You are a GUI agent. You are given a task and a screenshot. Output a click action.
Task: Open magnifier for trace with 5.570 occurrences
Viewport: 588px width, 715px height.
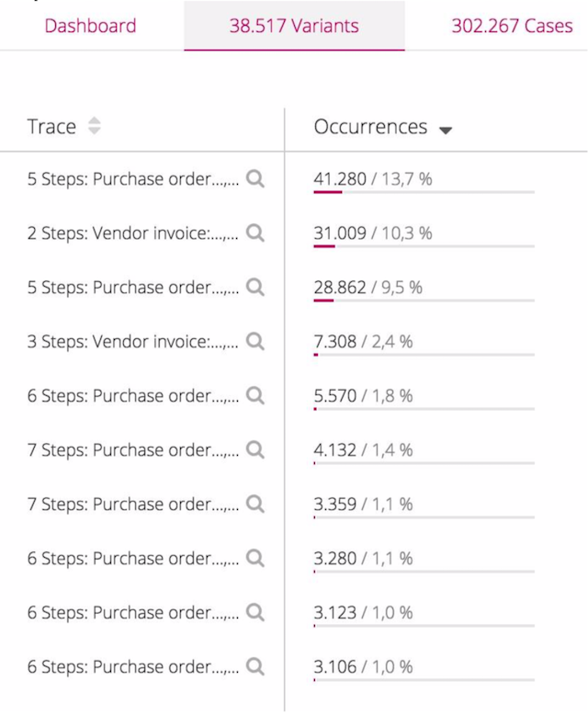255,396
